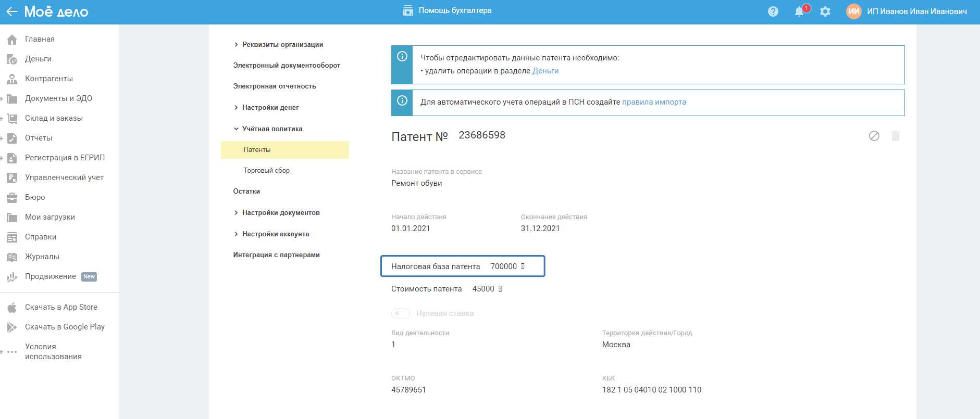Image resolution: width=980 pixels, height=419 pixels.
Task: Click the Главная home icon
Action: 12,40
